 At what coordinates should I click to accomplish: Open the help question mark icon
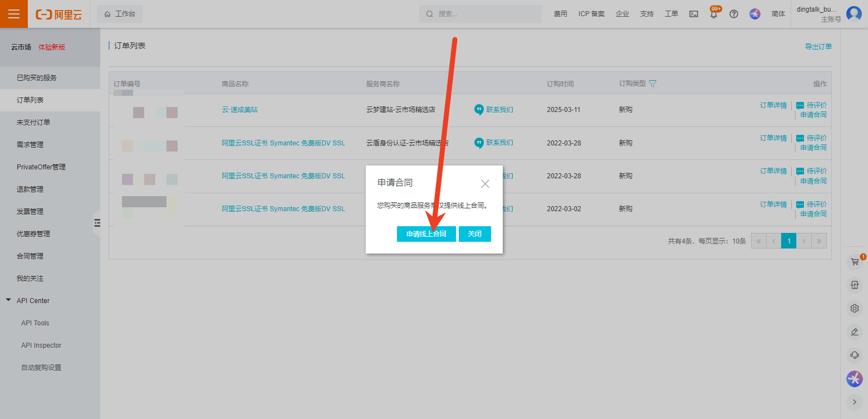click(x=734, y=14)
